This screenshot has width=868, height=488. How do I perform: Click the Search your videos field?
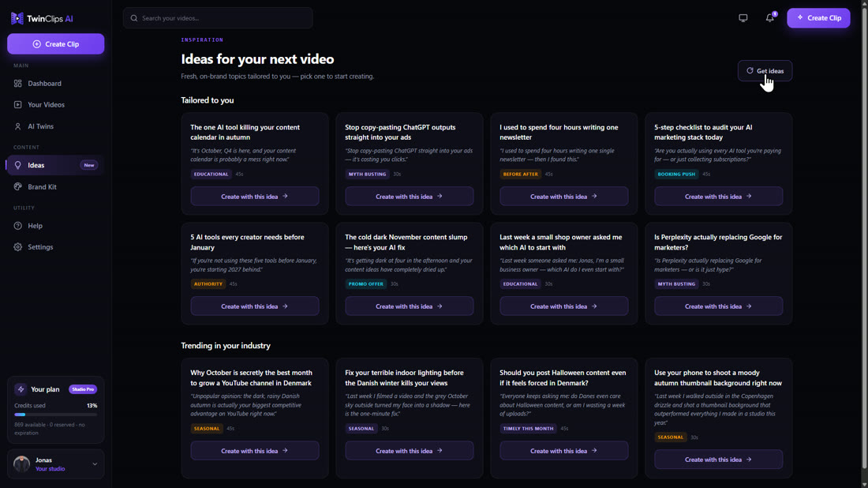(218, 18)
